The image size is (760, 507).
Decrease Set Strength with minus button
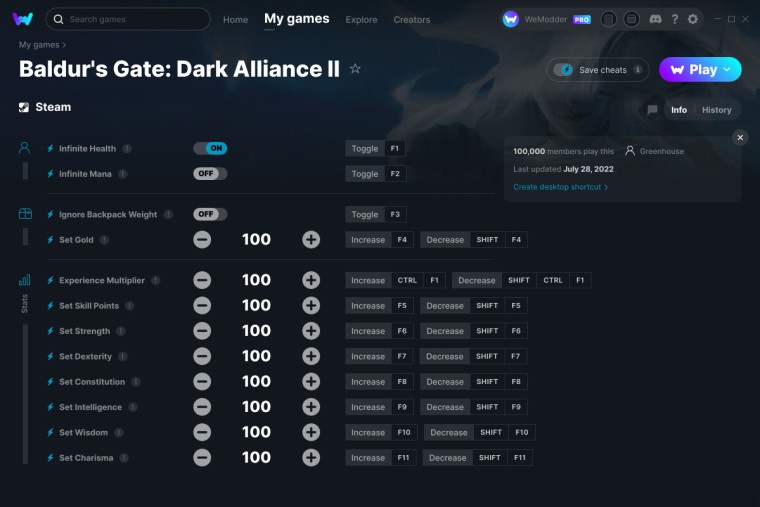[x=202, y=331]
